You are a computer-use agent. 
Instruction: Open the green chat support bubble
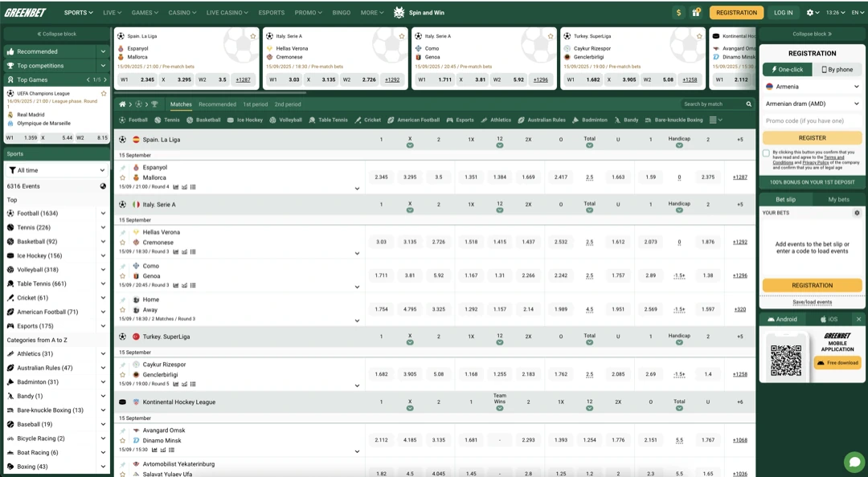854,462
